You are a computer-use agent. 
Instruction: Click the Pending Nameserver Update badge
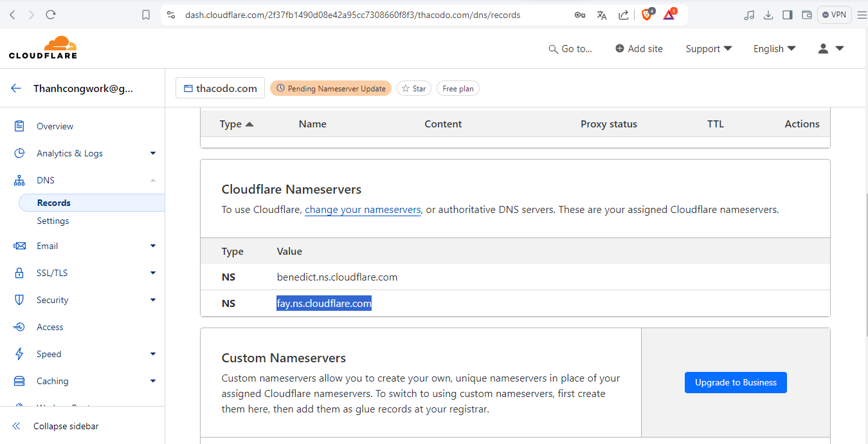[x=330, y=89]
